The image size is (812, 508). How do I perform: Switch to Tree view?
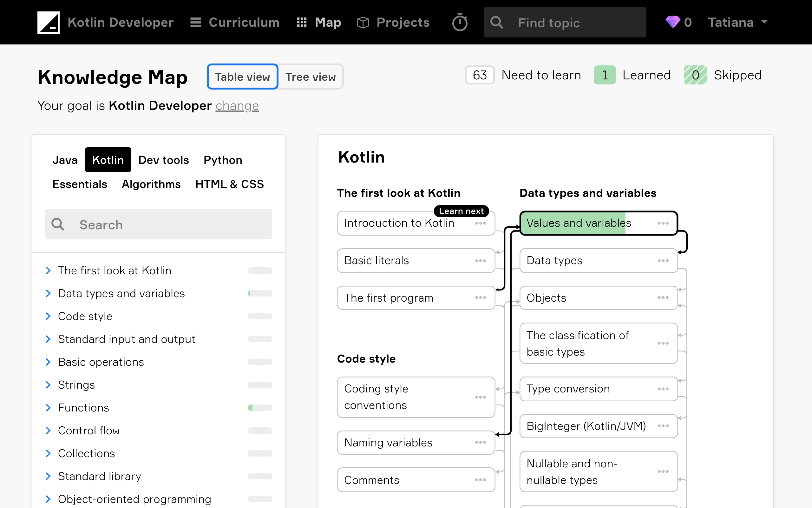[x=311, y=77]
